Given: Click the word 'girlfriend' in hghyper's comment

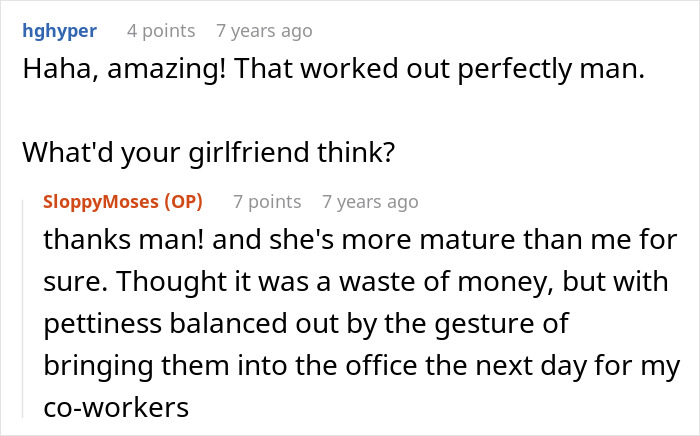Looking at the screenshot, I should 249,153.
